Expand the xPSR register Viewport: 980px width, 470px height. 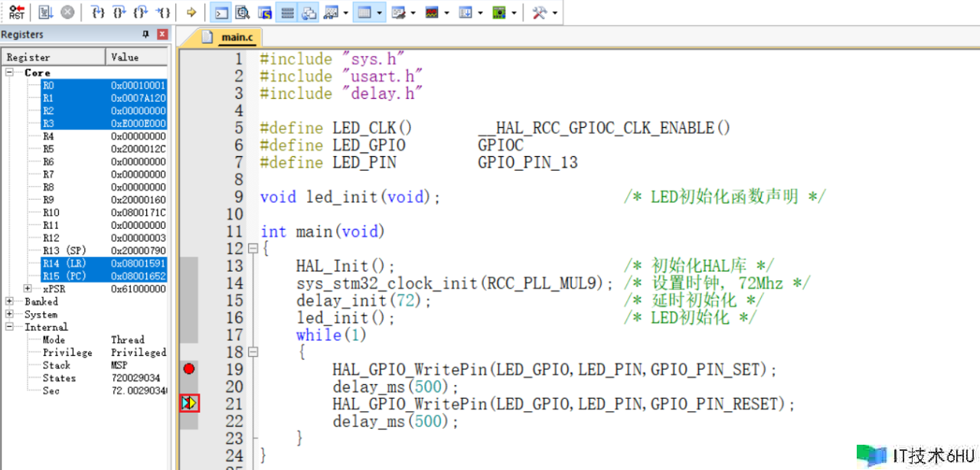tap(28, 289)
